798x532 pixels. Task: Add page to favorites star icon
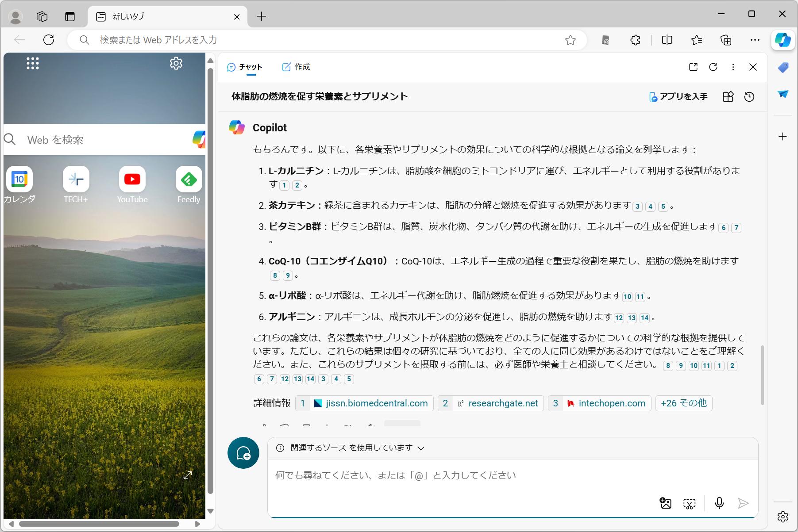coord(571,40)
